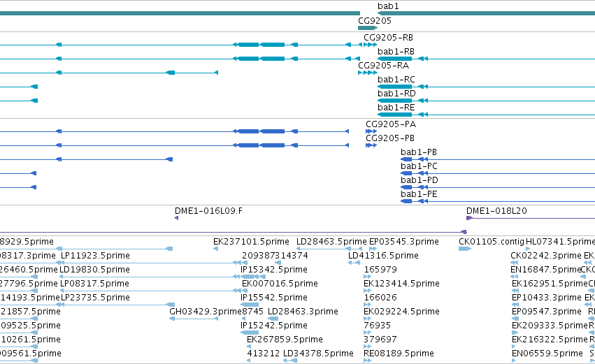Click the LD41316.5prime EST label

point(383,256)
